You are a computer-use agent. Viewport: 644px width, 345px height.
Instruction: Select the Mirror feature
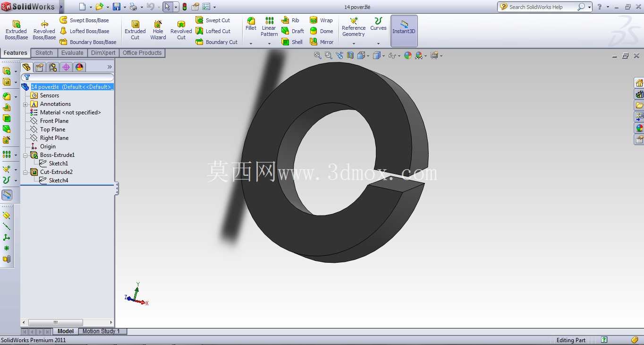tap(322, 42)
